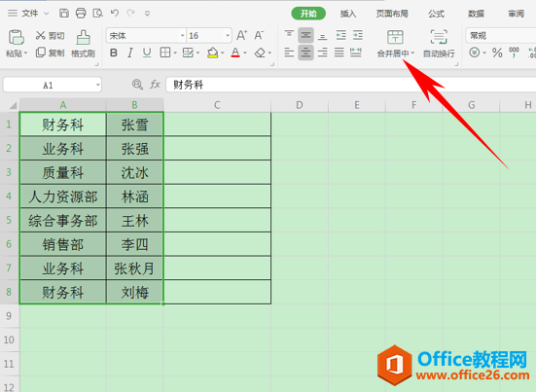Click the eraser clear icon
This screenshot has height=392, width=536.
point(260,53)
